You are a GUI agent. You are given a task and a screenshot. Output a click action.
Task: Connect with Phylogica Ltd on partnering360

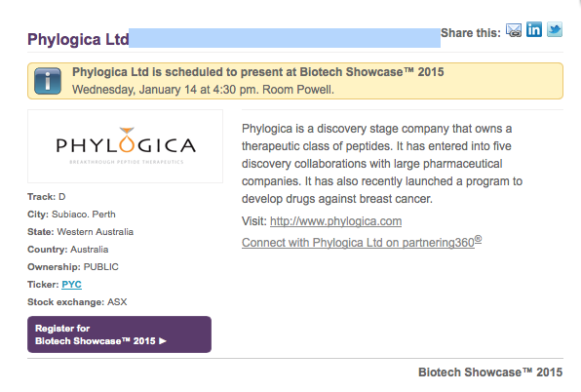click(x=362, y=242)
